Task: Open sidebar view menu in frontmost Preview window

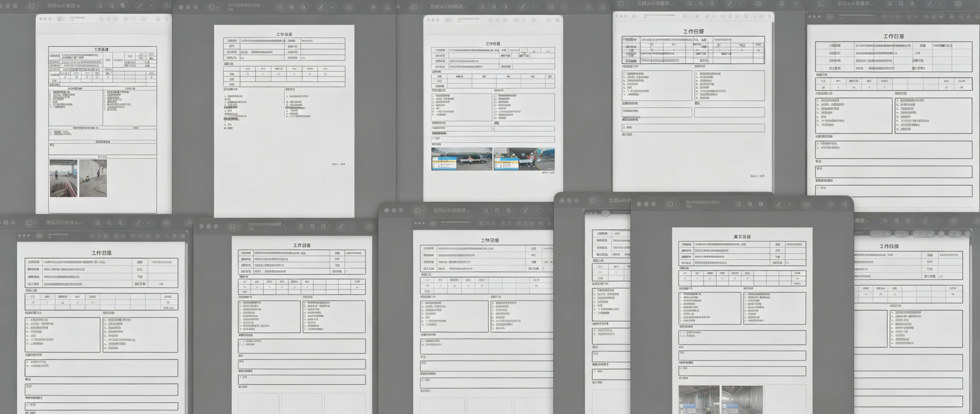Action: (x=672, y=204)
